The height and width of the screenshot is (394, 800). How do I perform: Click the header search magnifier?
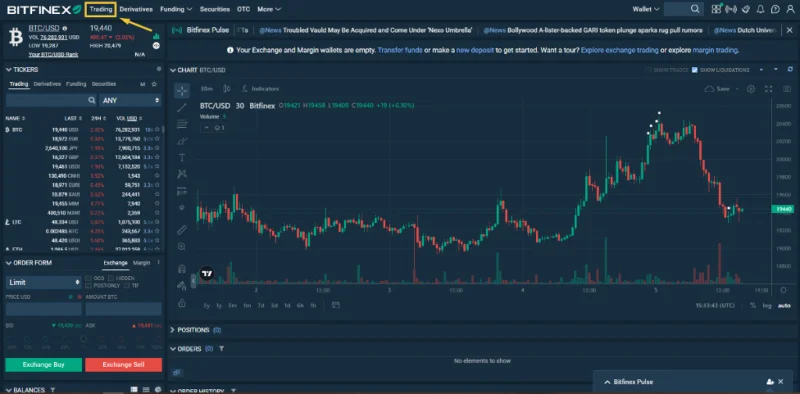[695, 9]
